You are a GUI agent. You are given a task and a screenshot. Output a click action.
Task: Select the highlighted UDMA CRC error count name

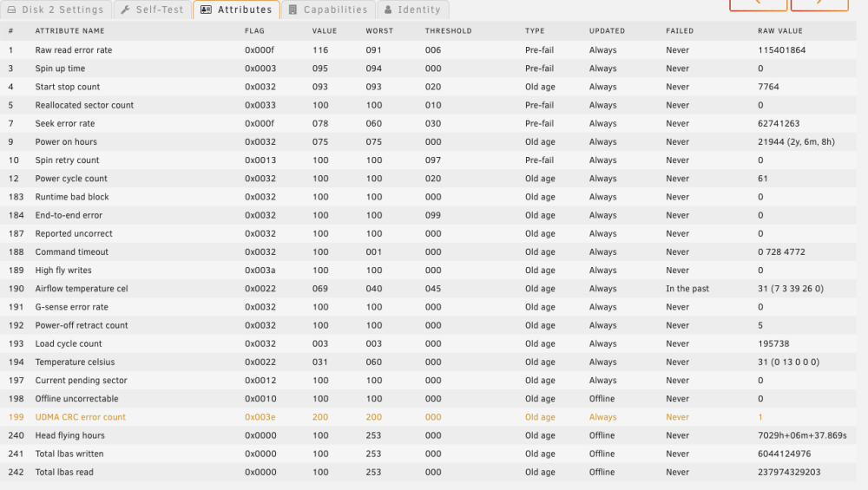[80, 417]
